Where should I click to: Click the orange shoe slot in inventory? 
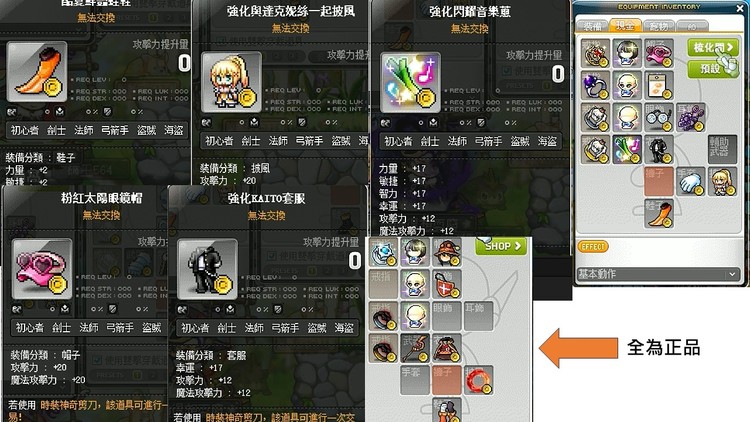tap(659, 213)
